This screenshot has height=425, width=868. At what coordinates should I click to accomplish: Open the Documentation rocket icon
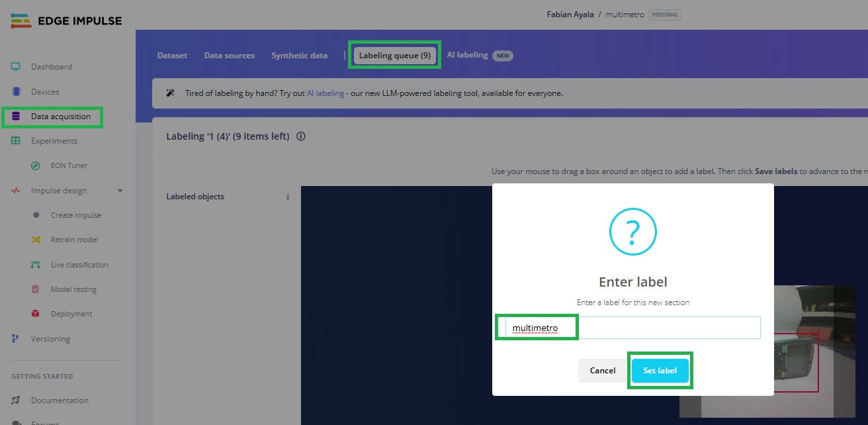coord(16,401)
